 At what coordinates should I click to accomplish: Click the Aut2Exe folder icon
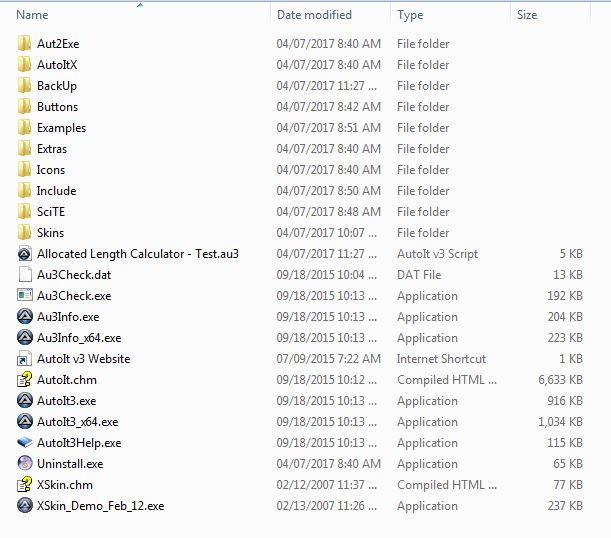coord(24,43)
